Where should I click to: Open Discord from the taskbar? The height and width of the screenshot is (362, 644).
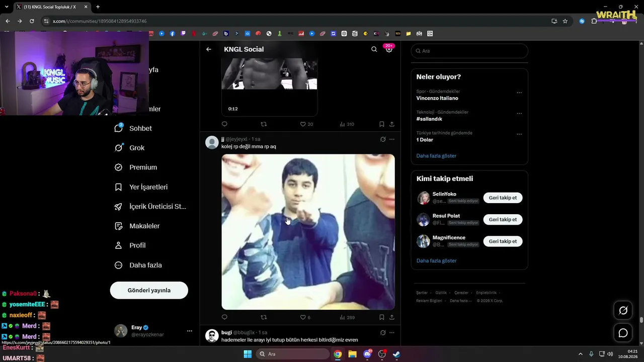pyautogui.click(x=367, y=354)
